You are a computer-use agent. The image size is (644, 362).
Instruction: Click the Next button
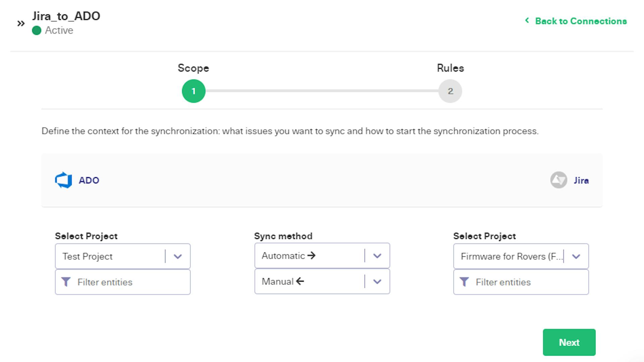(x=569, y=342)
